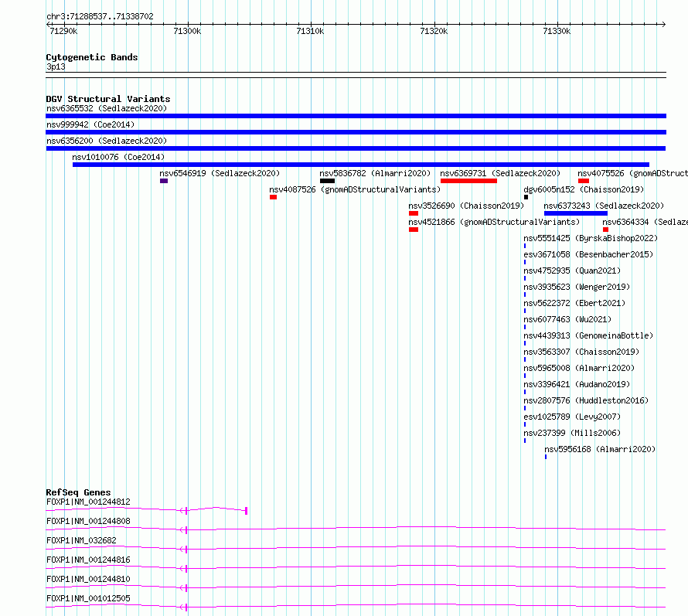Click the black nsv5836782 variant block

pos(327,181)
